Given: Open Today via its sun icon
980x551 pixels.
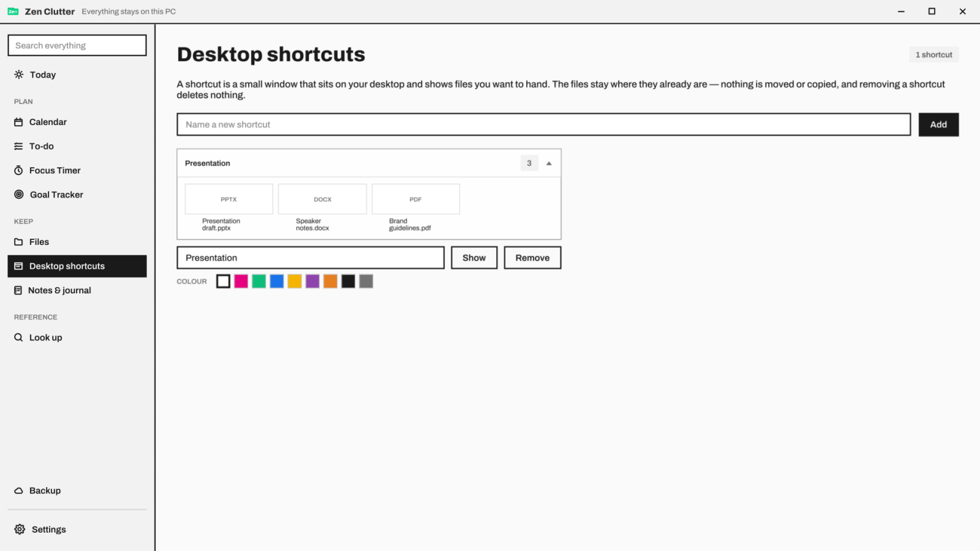Looking at the screenshot, I should pos(19,75).
